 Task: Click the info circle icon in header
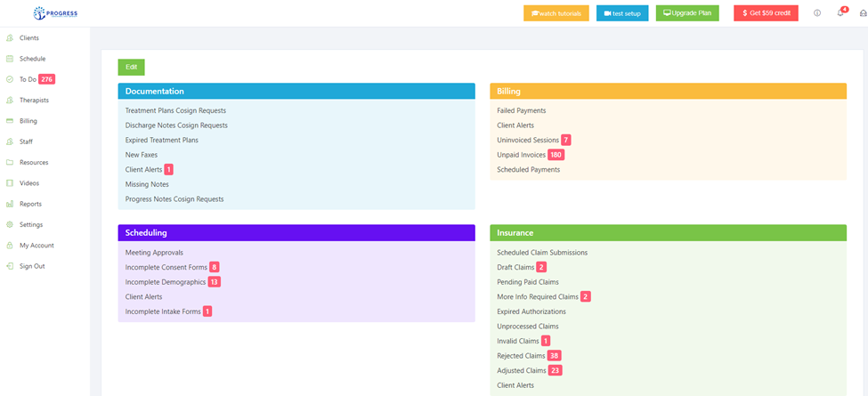(x=817, y=13)
